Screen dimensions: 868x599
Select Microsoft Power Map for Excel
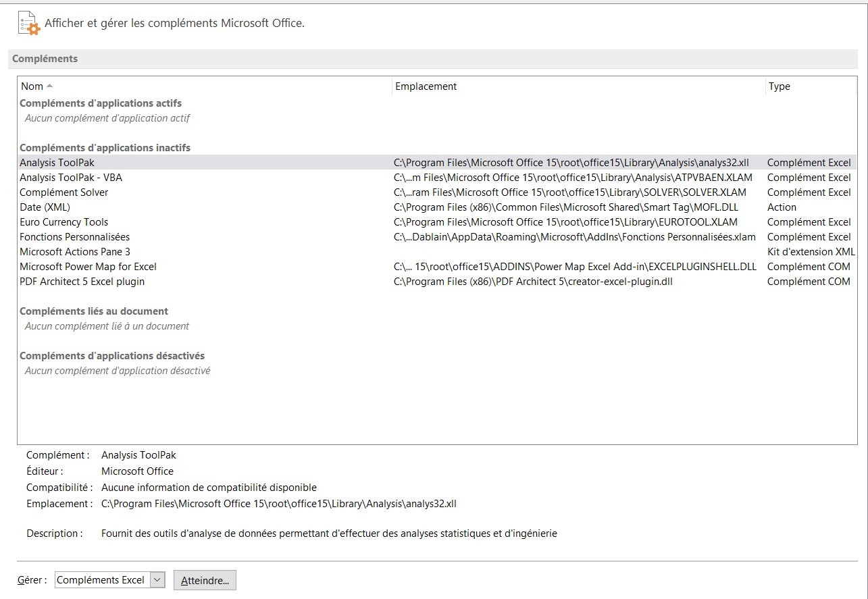pyautogui.click(x=437, y=267)
